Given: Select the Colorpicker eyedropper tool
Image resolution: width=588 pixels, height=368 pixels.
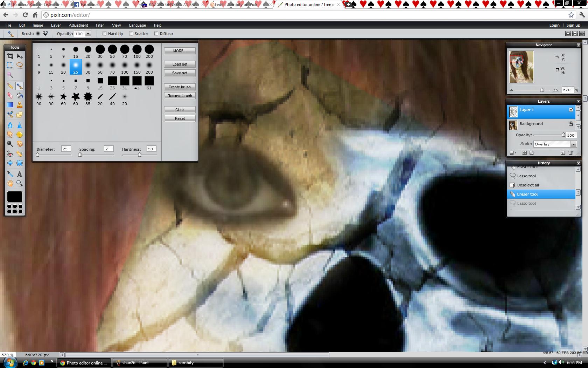Looking at the screenshot, I should (x=10, y=174).
